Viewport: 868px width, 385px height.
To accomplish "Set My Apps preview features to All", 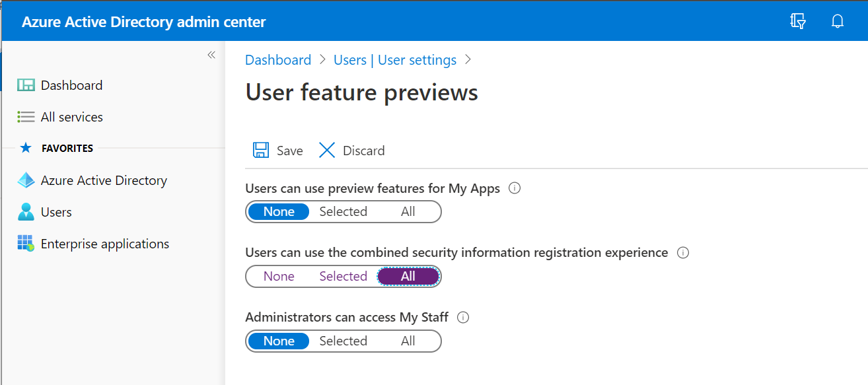I will [x=408, y=211].
